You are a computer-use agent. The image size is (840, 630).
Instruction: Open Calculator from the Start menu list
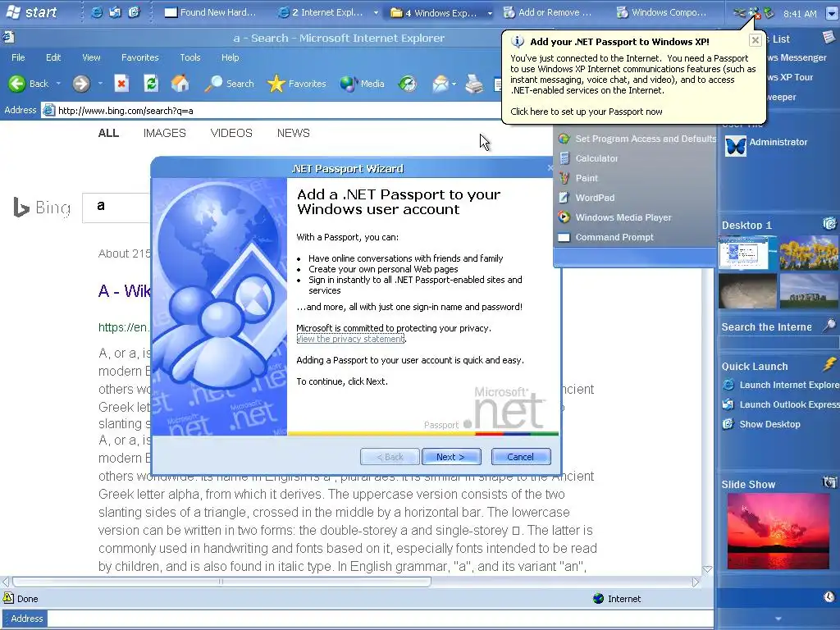[x=596, y=158]
